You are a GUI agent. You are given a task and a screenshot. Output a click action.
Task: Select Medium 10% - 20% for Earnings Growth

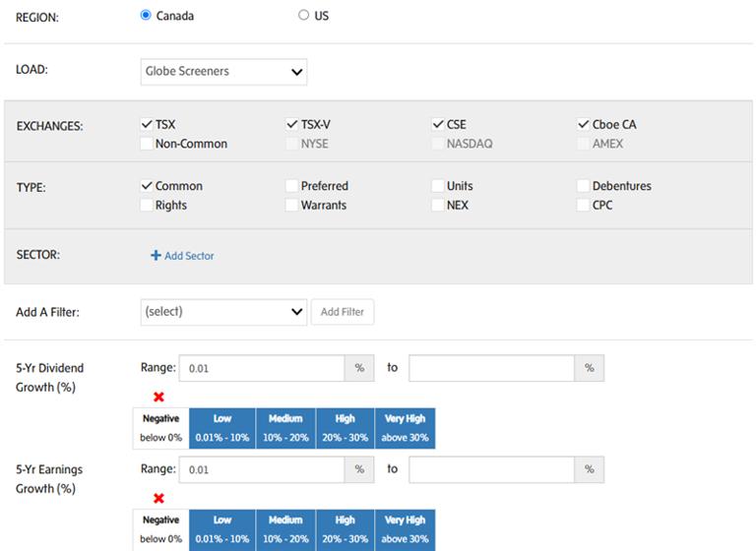point(285,529)
